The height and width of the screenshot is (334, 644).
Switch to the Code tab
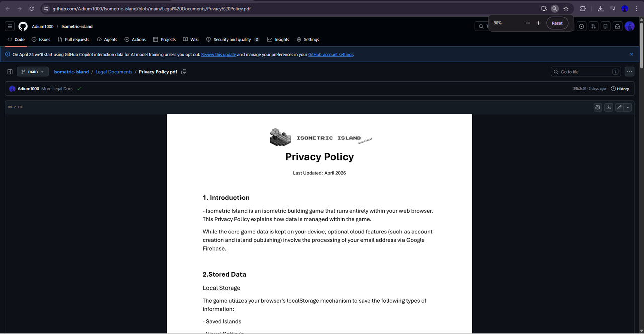click(16, 39)
